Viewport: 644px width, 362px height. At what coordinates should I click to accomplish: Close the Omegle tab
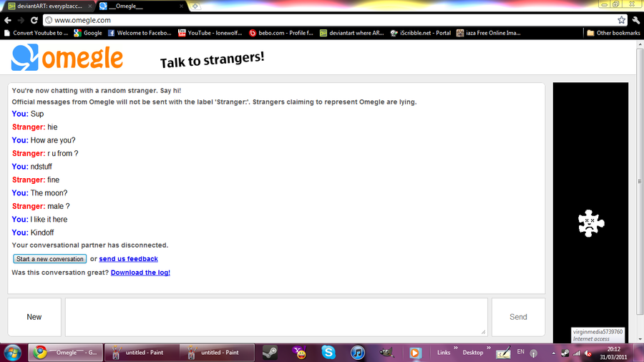tap(181, 6)
